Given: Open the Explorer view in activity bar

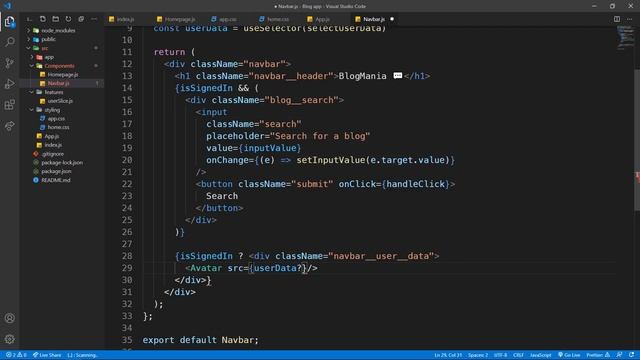Looking at the screenshot, I should [9, 22].
